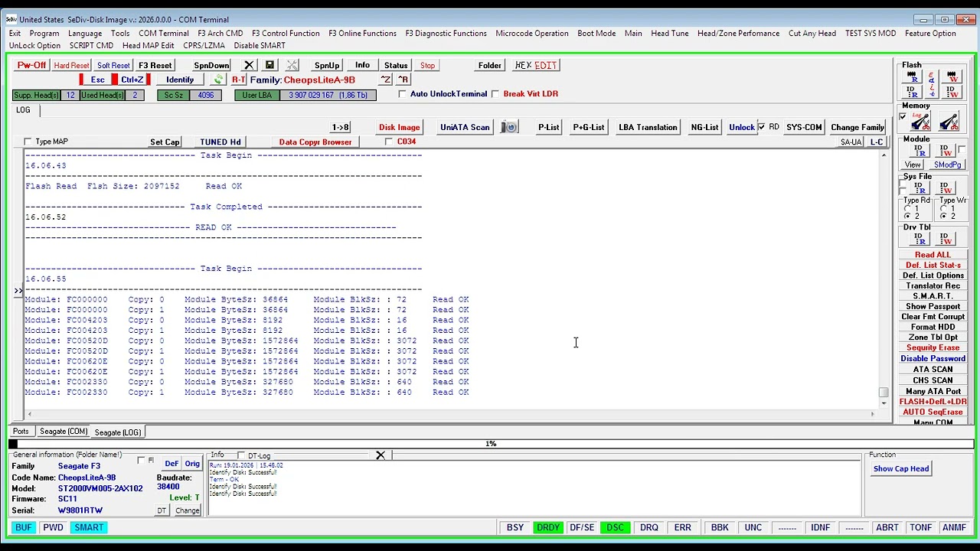Enable the DT-Log checkbox
The height and width of the screenshot is (551, 980).
point(241,455)
